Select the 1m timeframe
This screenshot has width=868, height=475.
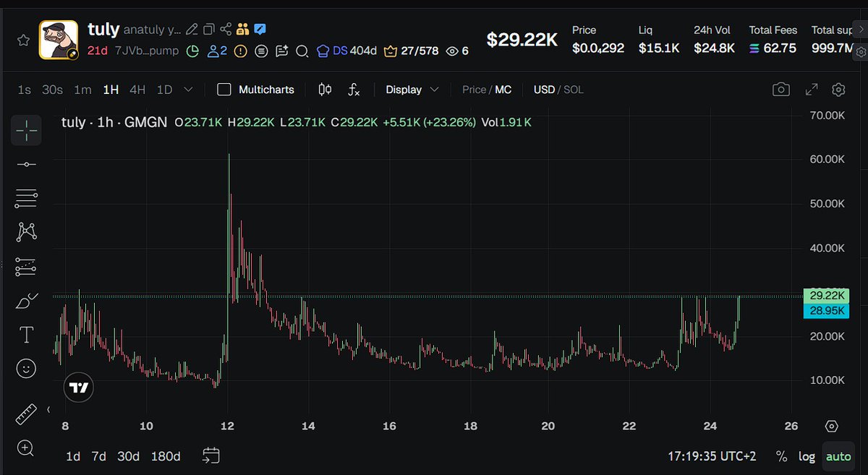(x=82, y=90)
